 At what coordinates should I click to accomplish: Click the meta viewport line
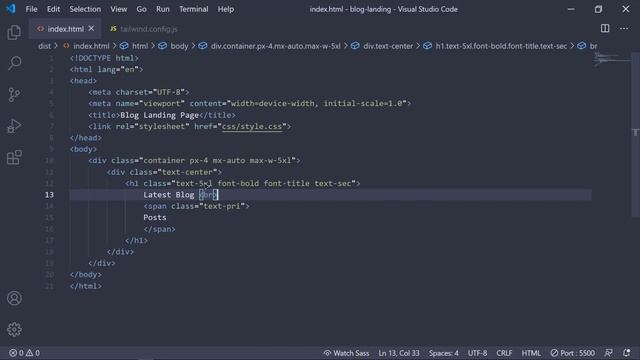click(x=250, y=104)
